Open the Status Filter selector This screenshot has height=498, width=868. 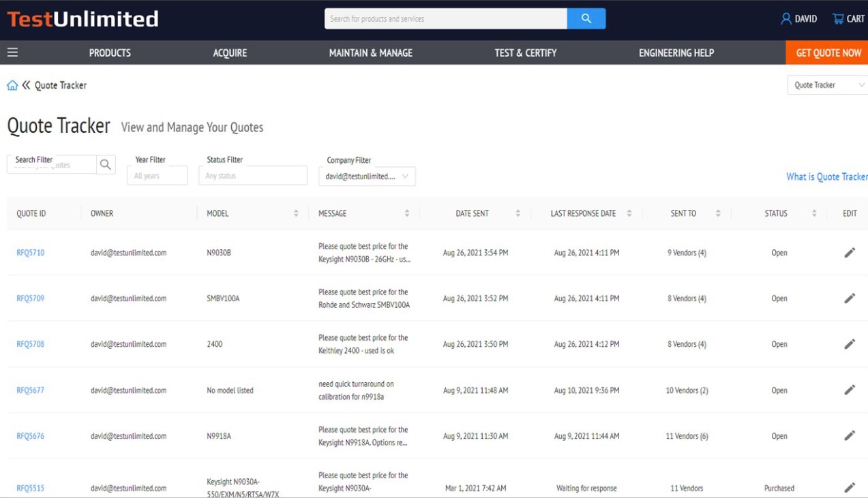point(252,175)
